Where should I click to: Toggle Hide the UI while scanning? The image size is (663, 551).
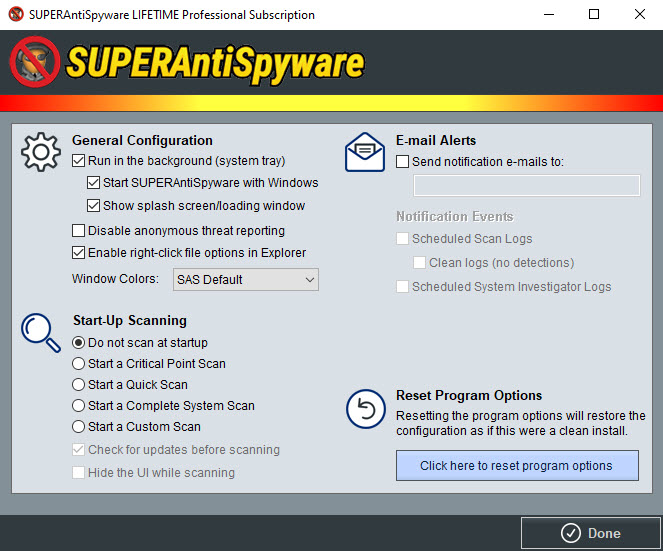[78, 472]
